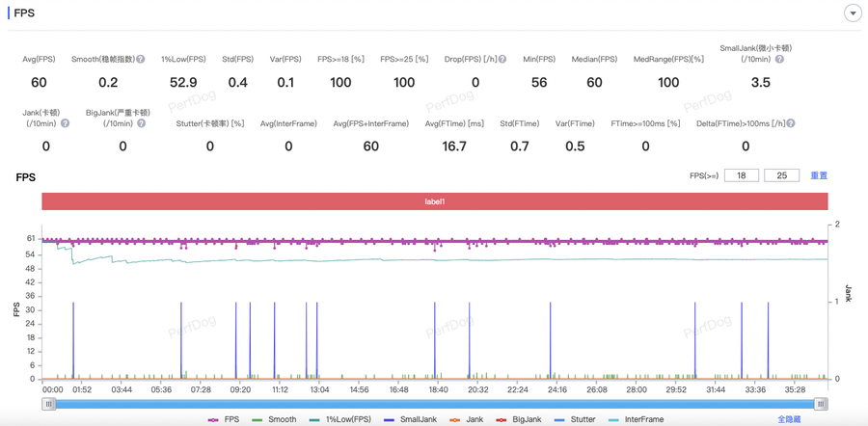The width and height of the screenshot is (868, 426).
Task: Click BigJank(严重卡顿) help question icon
Action: point(142,124)
